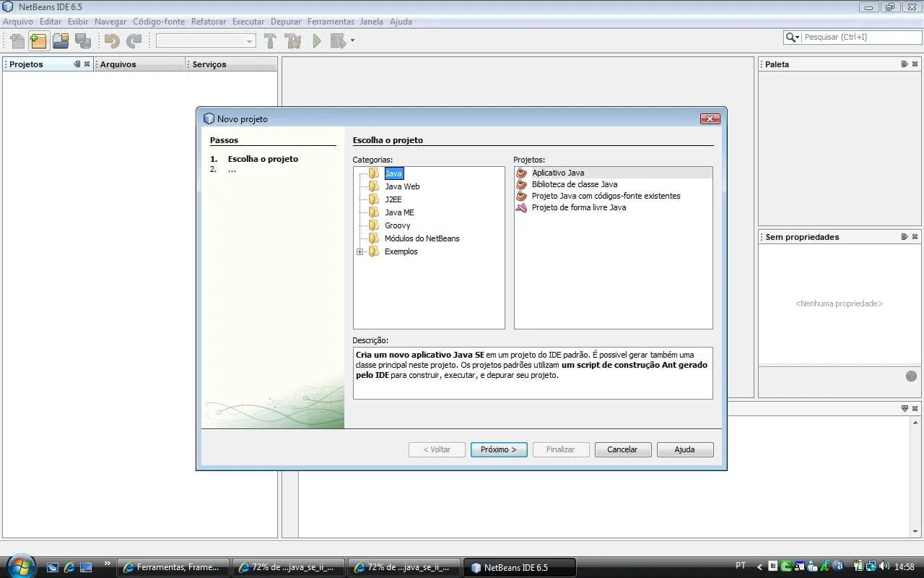Close the Novo projeto dialog
Viewport: 924px width, 578px height.
click(x=710, y=118)
